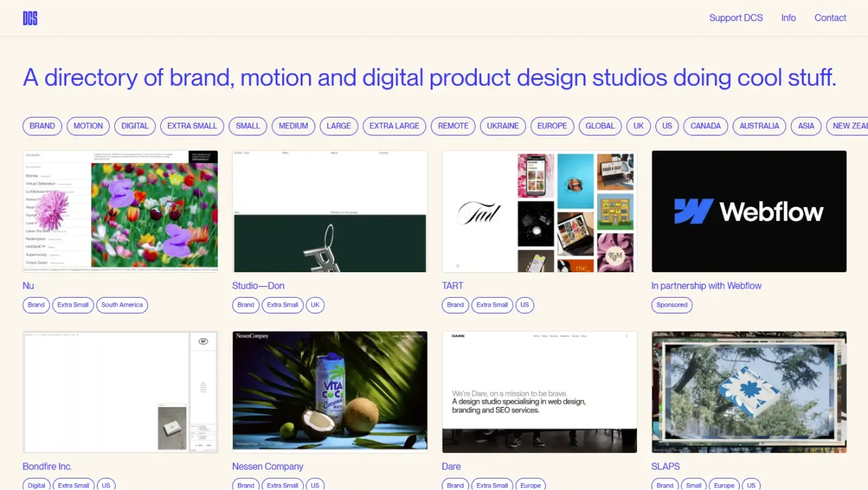The width and height of the screenshot is (868, 490).
Task: Open the Nessen Company thumbnail
Action: pyautogui.click(x=330, y=392)
